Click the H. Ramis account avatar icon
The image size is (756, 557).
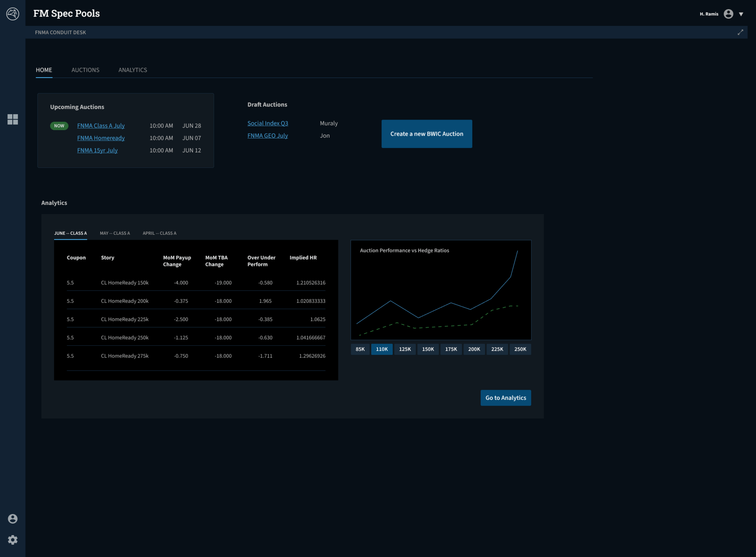(728, 14)
